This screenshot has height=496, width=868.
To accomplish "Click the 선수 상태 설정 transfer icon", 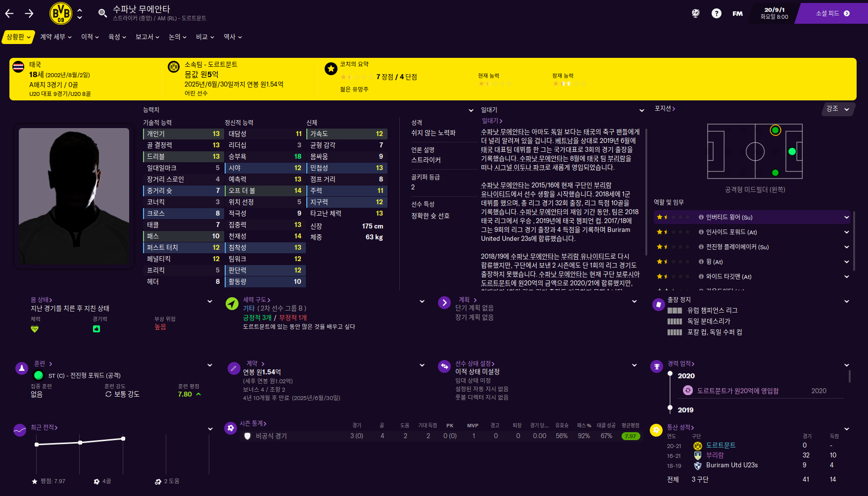I will pos(444,366).
